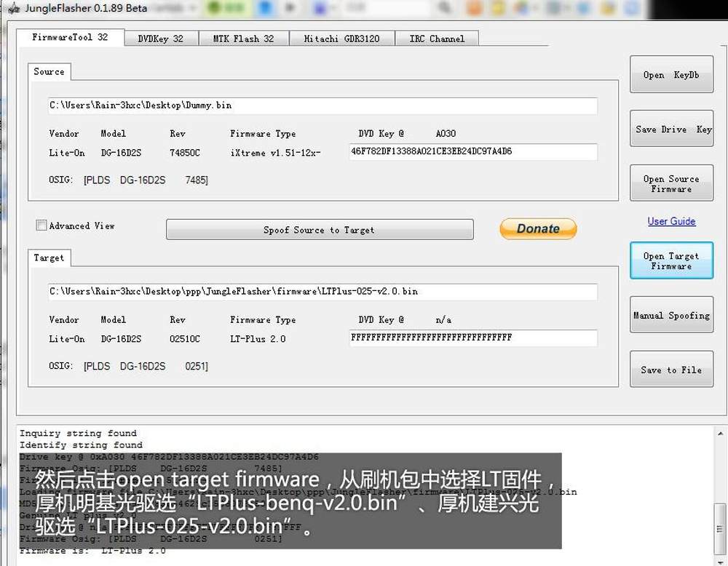The height and width of the screenshot is (566, 728).
Task: Click Save Drive Key button
Action: pyautogui.click(x=671, y=129)
